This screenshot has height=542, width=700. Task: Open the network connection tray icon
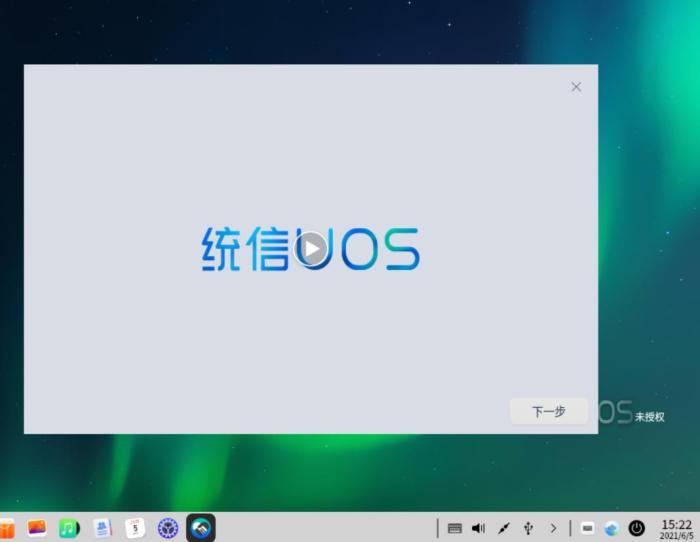coord(504,529)
